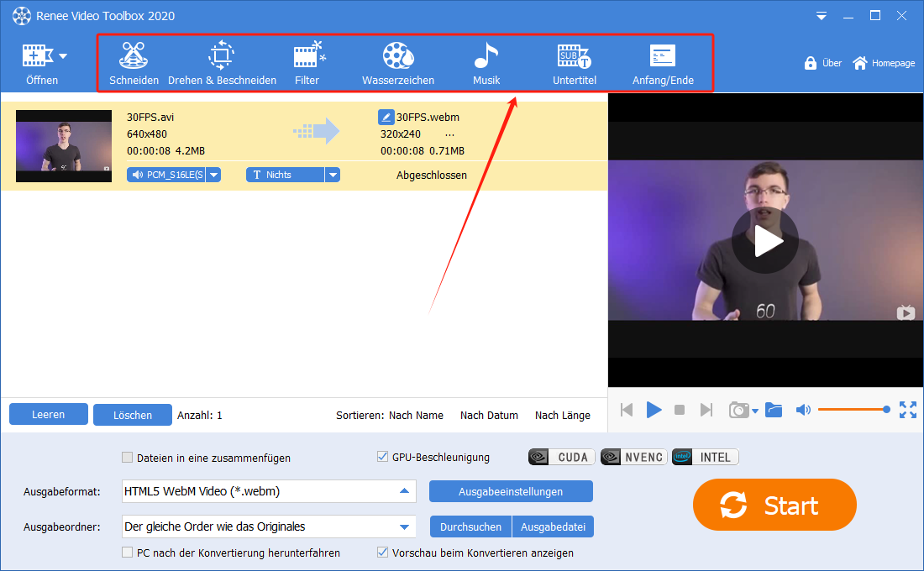
Task: Select the 30FPS.avi video thumbnail
Action: 64,145
